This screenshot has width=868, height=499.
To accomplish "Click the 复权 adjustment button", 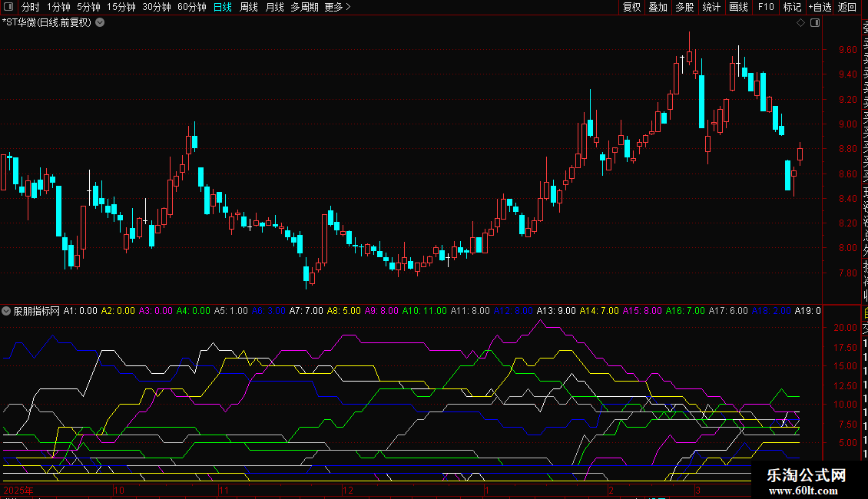I will point(631,7).
